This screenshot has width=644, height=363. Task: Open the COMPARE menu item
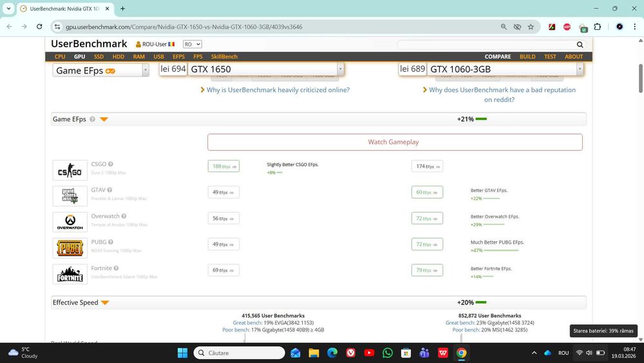point(498,57)
